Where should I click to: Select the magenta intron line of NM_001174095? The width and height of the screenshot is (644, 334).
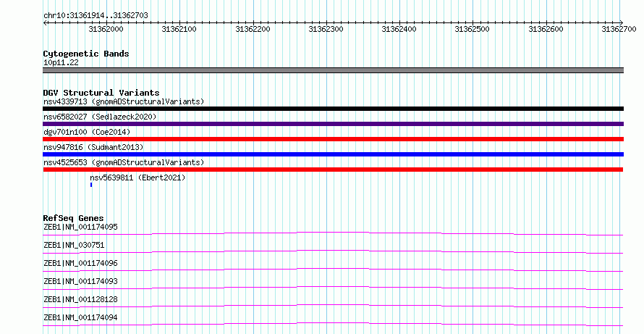point(333,233)
